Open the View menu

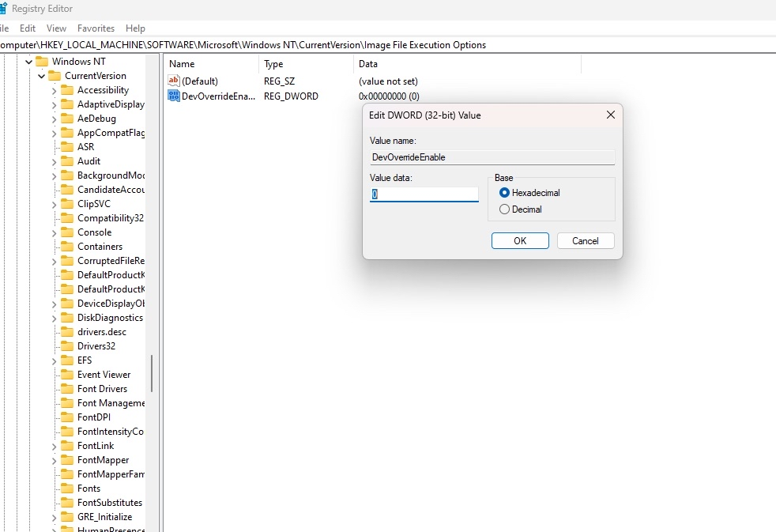56,28
